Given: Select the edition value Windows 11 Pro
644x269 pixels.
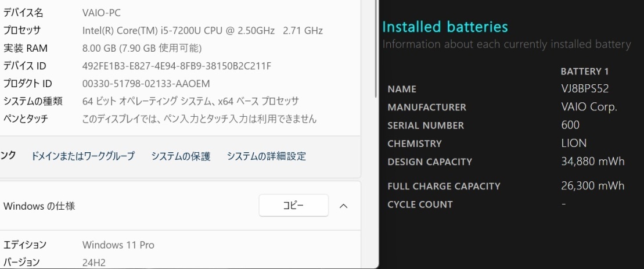Looking at the screenshot, I should point(118,245).
